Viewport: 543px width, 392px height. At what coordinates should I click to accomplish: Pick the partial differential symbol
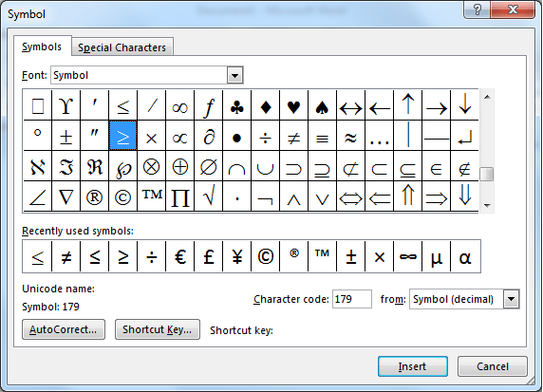click(209, 136)
